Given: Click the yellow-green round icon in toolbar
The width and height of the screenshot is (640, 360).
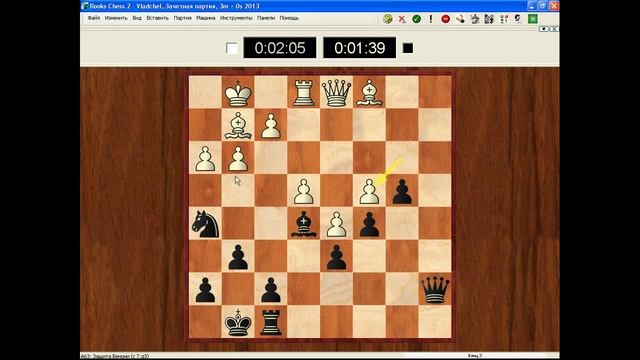Looking at the screenshot, I should click(x=388, y=19).
